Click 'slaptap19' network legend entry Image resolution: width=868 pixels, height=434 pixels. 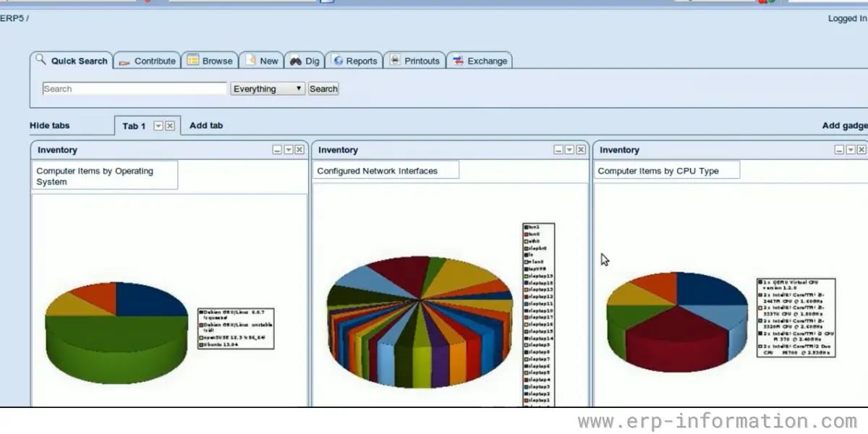coord(538,276)
